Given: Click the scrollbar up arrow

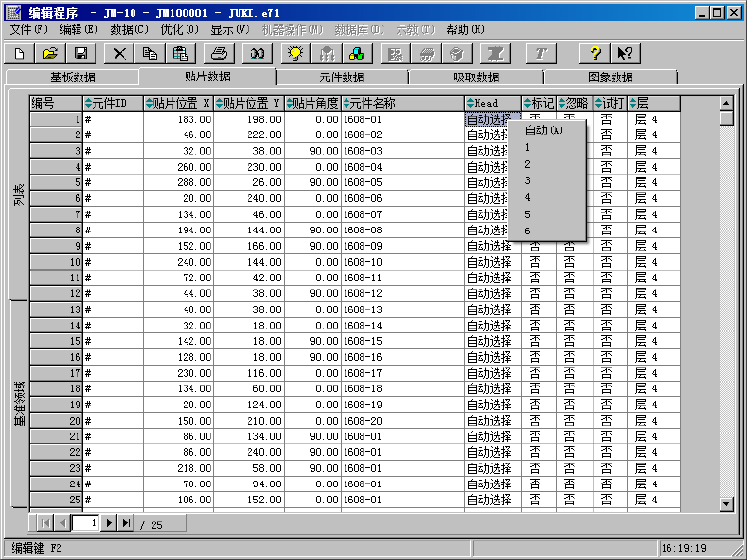Looking at the screenshot, I should (x=726, y=103).
